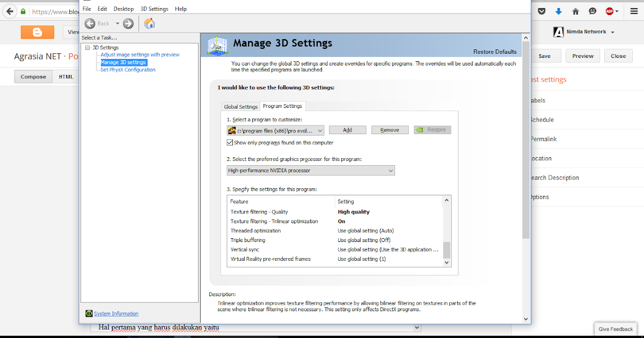Click the Nimda Network avatar icon
Viewport: 644px width, 338px height.
coord(558,32)
